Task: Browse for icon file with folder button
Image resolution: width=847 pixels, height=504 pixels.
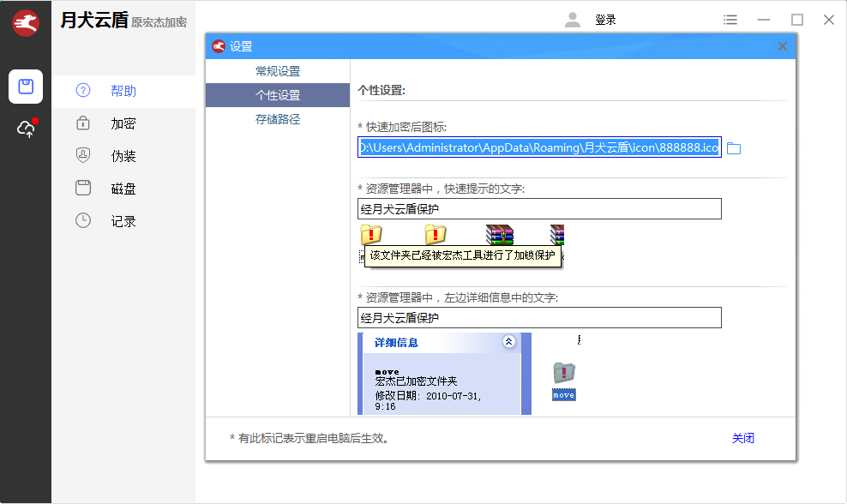Action: [x=734, y=148]
